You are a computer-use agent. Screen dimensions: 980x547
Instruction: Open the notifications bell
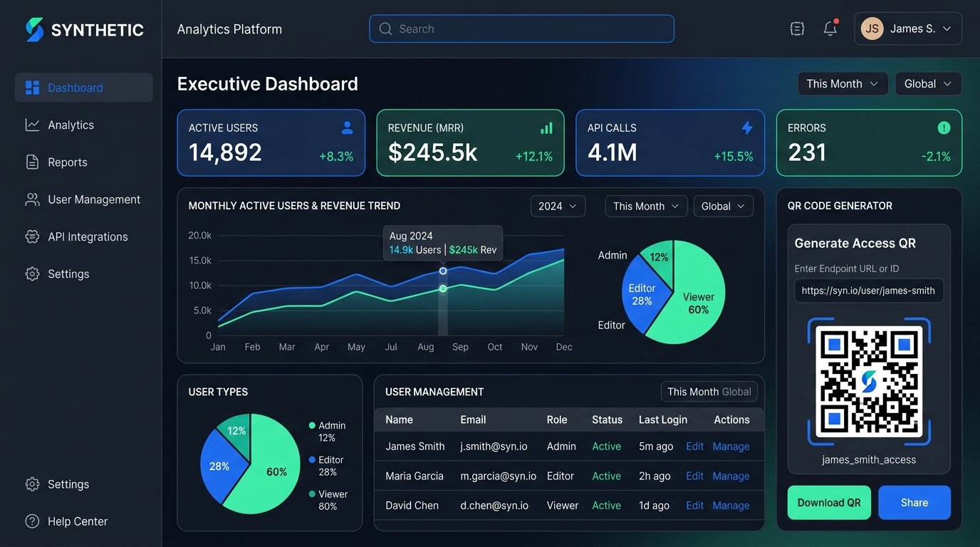[830, 28]
